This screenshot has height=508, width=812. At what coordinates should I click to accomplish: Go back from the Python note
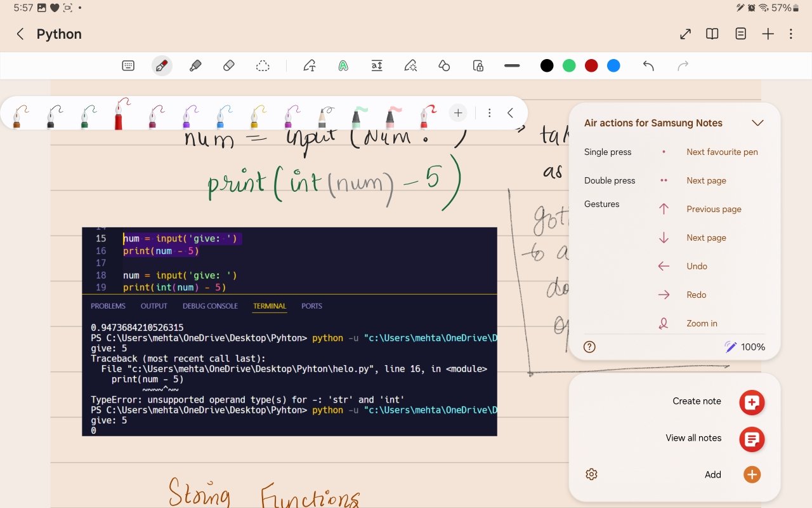(x=20, y=34)
